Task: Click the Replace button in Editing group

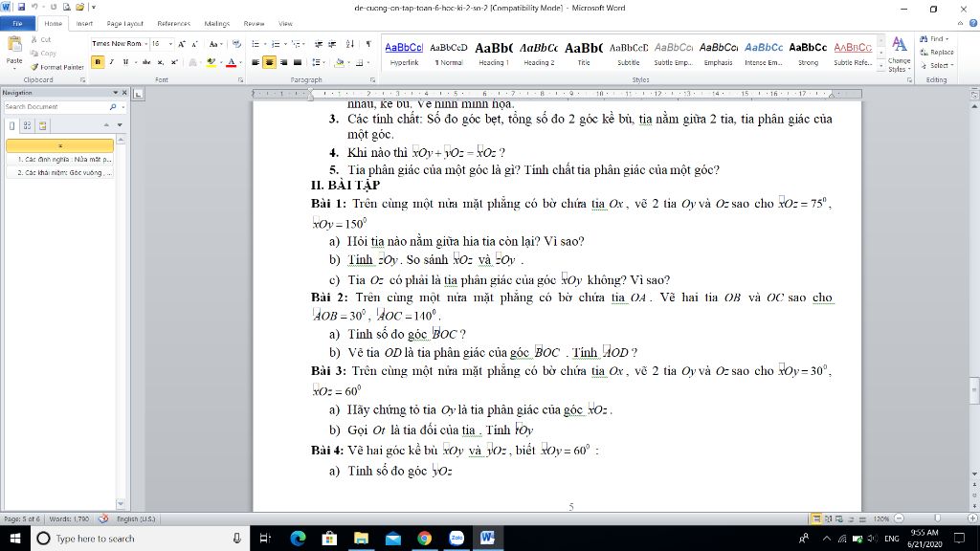Action: pyautogui.click(x=937, y=52)
